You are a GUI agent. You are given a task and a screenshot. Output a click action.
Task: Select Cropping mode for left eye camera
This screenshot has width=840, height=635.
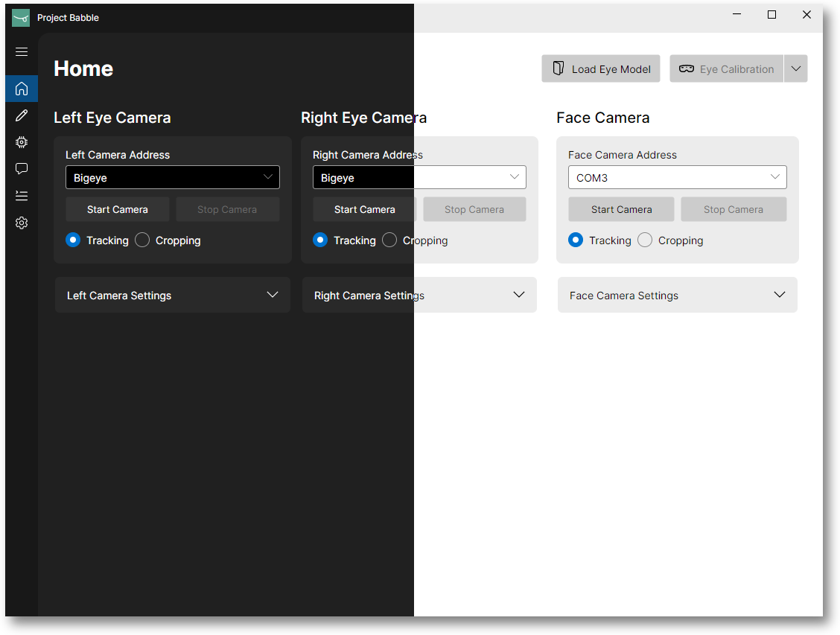[168, 240]
